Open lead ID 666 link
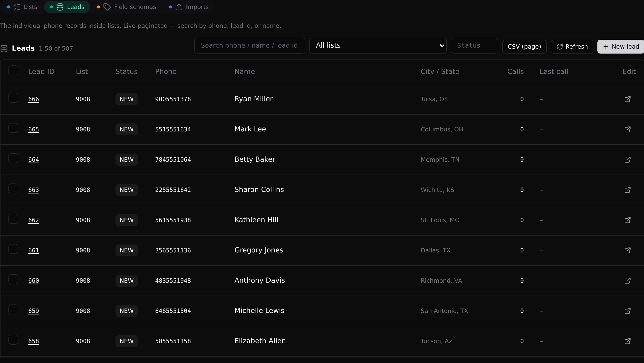This screenshot has width=644, height=363. coord(33,99)
